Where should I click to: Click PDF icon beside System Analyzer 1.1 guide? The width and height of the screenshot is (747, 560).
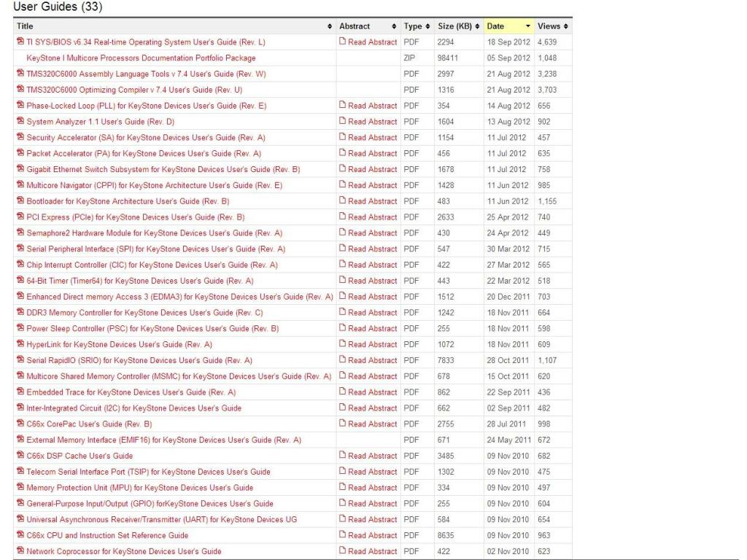click(20, 120)
